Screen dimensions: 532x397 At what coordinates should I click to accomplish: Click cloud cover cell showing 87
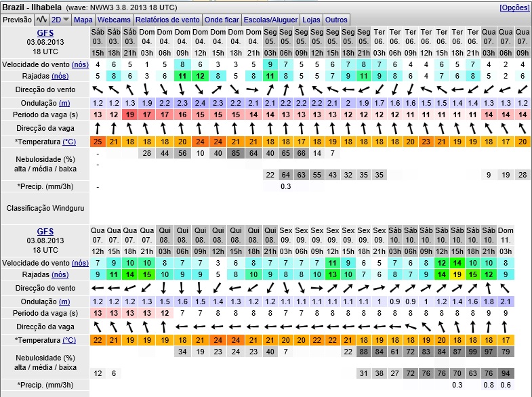click(x=457, y=352)
